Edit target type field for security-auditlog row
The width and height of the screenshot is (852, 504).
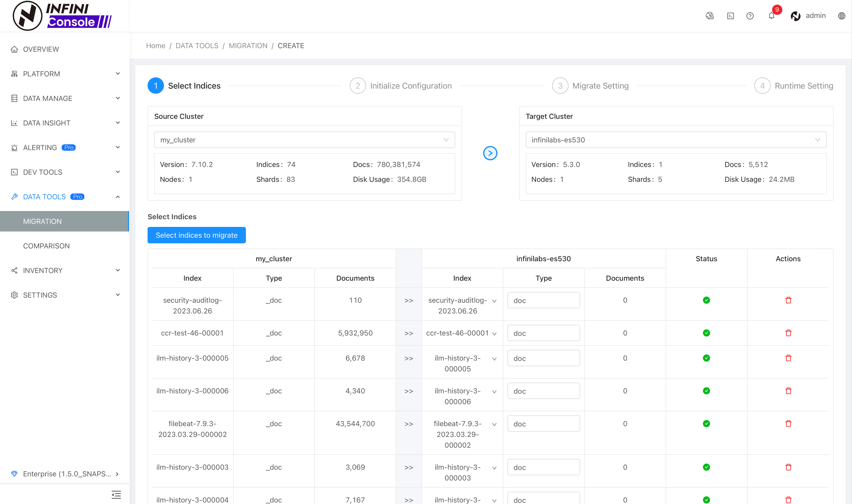click(544, 300)
